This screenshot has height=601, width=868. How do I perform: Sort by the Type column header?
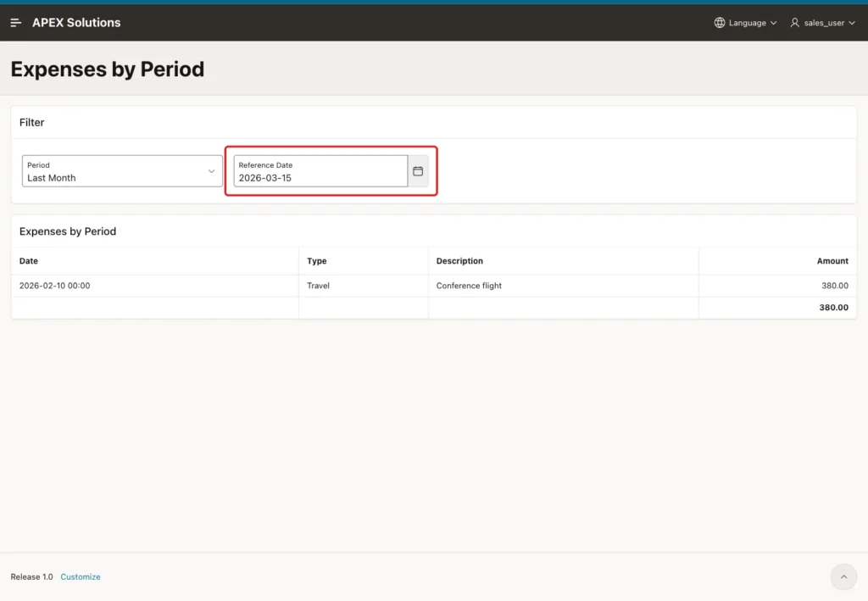point(317,260)
